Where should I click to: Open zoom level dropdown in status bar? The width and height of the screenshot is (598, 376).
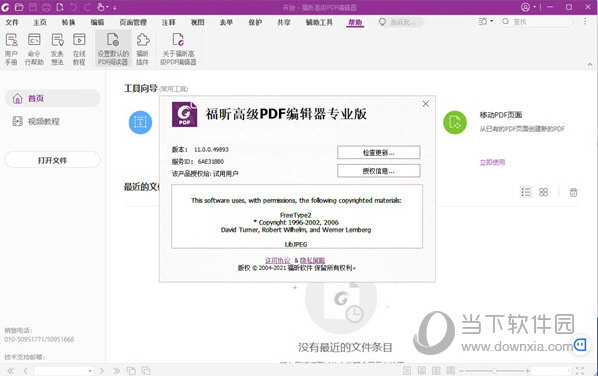pos(569,371)
